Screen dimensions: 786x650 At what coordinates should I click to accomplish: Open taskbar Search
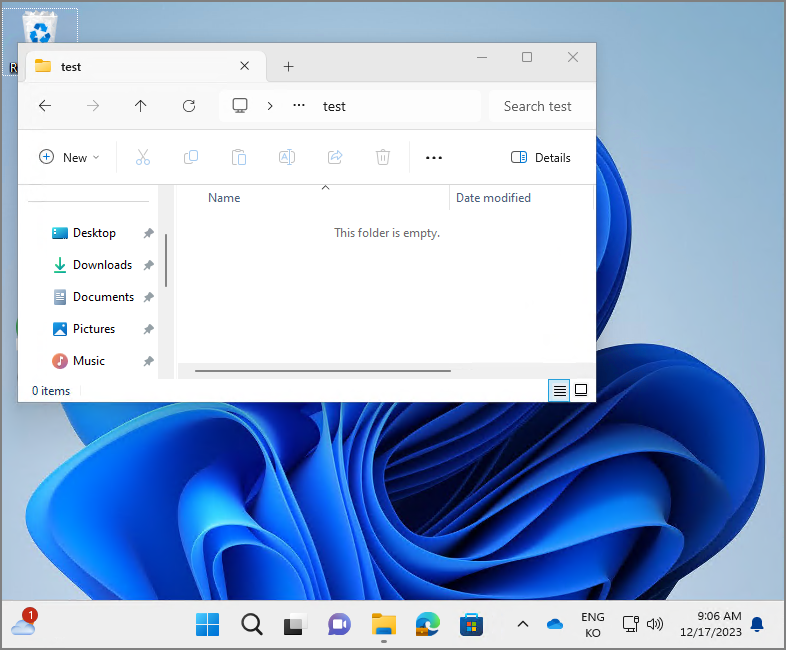(x=252, y=624)
